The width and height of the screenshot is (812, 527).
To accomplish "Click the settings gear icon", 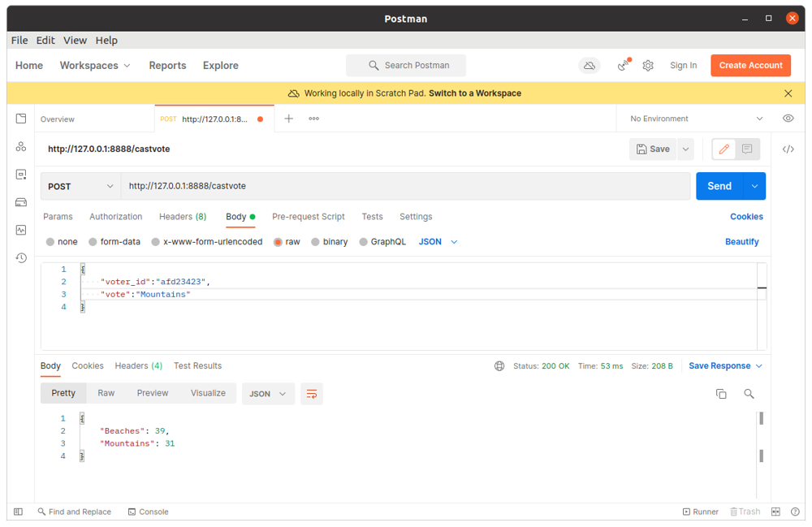I will (648, 66).
